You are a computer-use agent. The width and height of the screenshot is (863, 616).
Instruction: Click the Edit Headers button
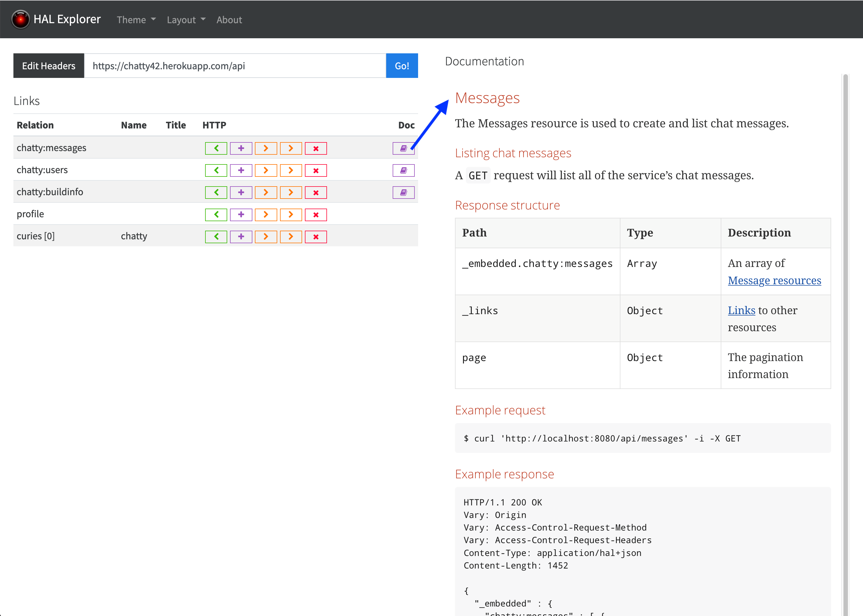(x=49, y=65)
